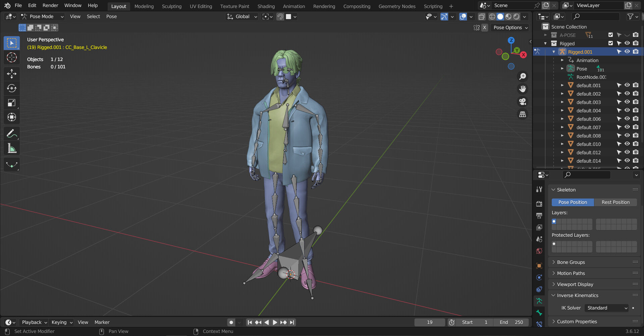
Task: Open the Tool properties tab
Action: [x=539, y=189]
